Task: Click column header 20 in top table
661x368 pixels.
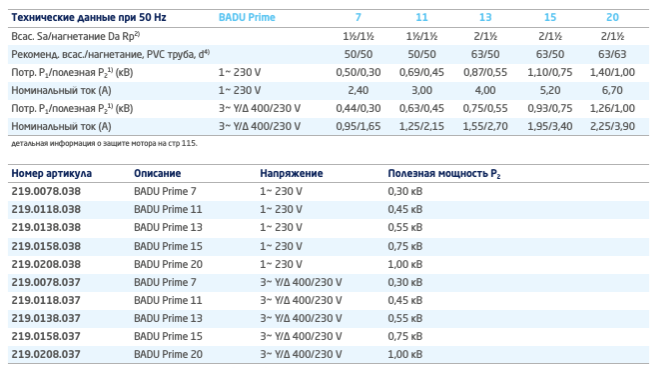Action: 612,17
